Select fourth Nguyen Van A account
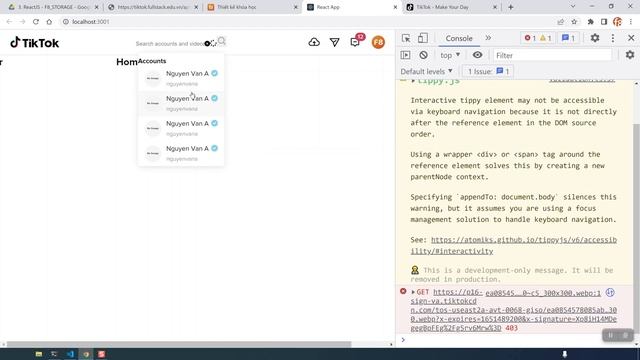 [181, 153]
